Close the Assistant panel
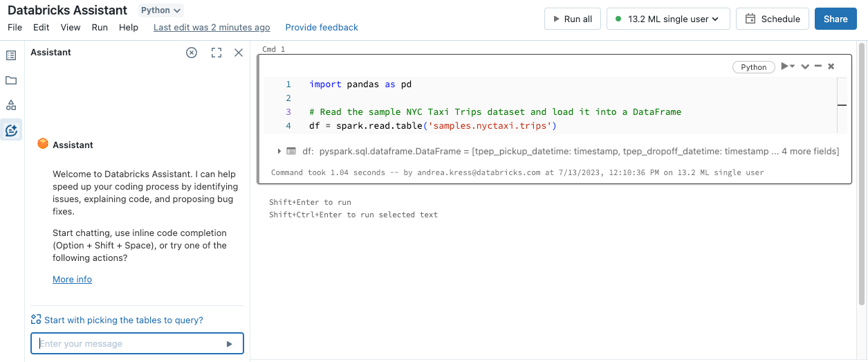The width and height of the screenshot is (868, 362). 239,53
